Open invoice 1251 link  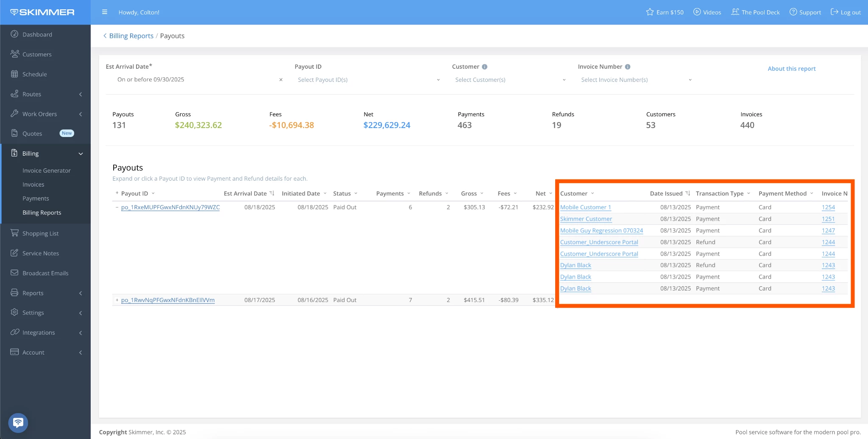[x=828, y=219]
